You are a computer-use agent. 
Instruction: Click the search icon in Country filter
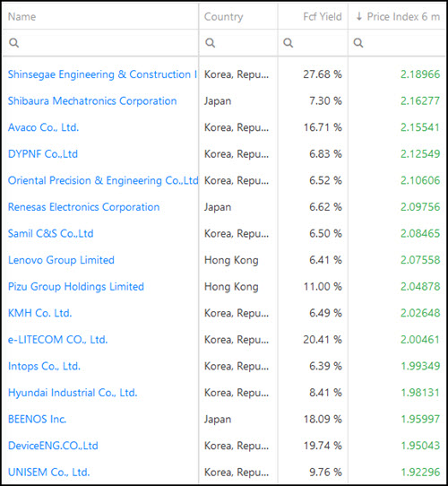(210, 43)
